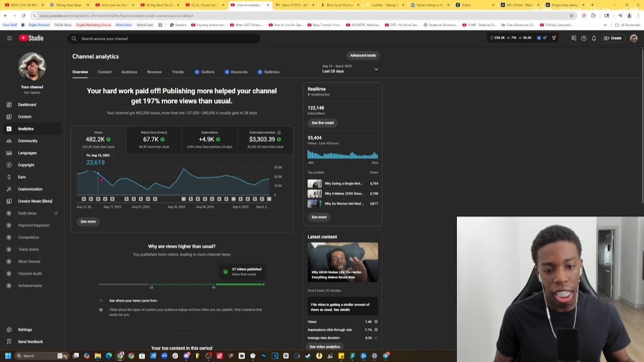
Task: Switch to the Outliers tab
Action: [205, 72]
